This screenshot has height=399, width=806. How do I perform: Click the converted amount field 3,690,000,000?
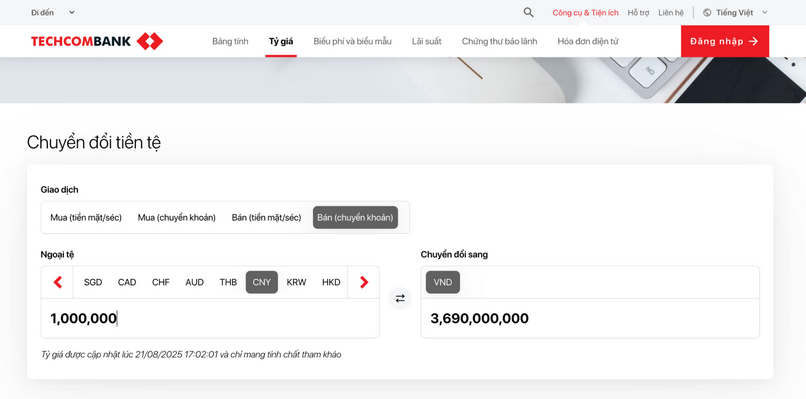590,318
